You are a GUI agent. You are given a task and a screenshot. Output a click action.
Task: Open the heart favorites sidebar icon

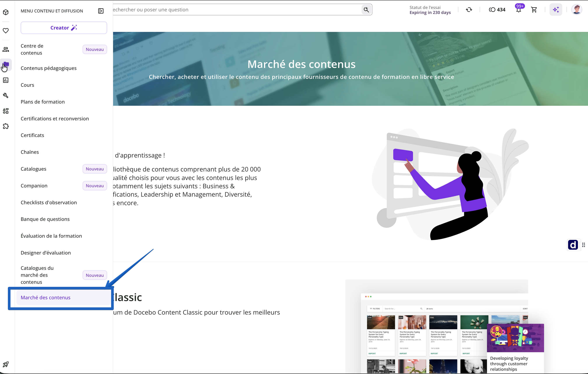point(6,31)
